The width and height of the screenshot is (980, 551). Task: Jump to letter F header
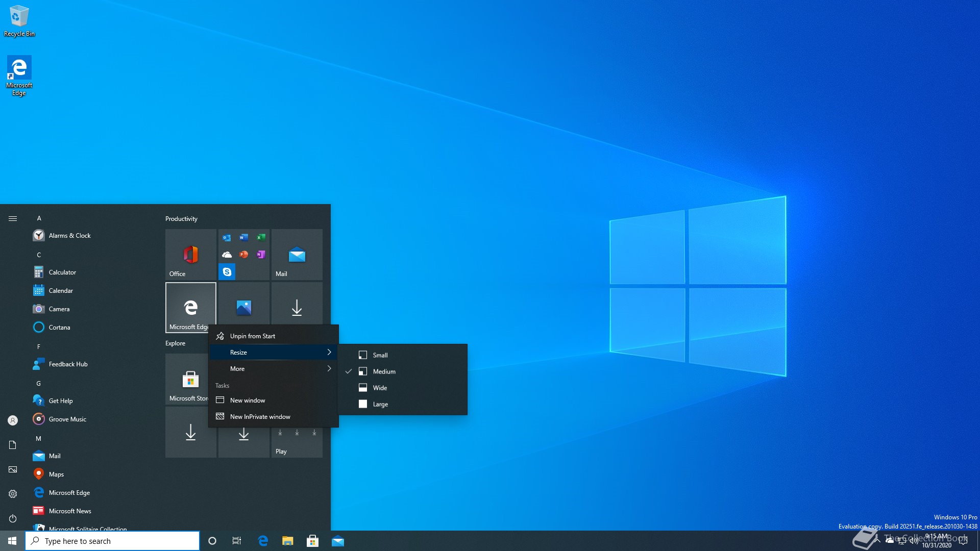tap(39, 346)
